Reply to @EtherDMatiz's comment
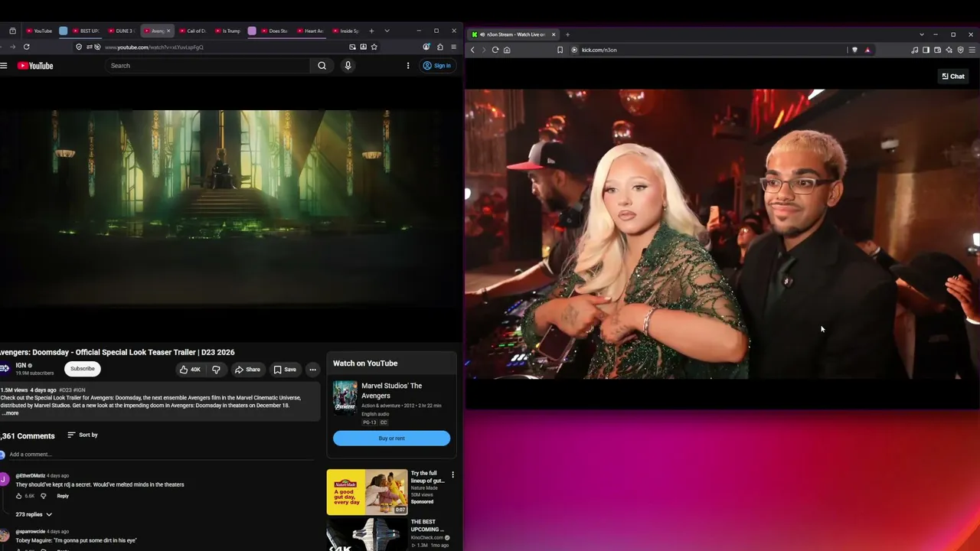980x551 pixels. pos(63,496)
